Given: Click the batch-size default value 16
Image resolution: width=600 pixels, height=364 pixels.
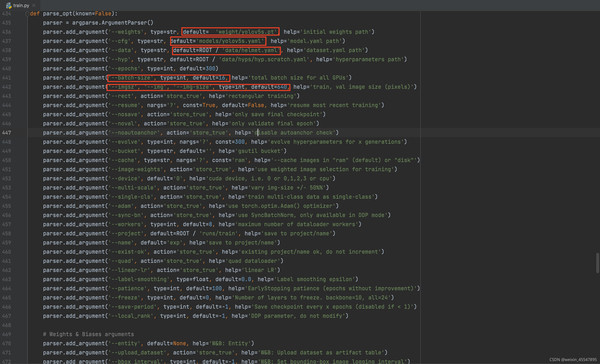Looking at the screenshot, I should click(x=222, y=78).
